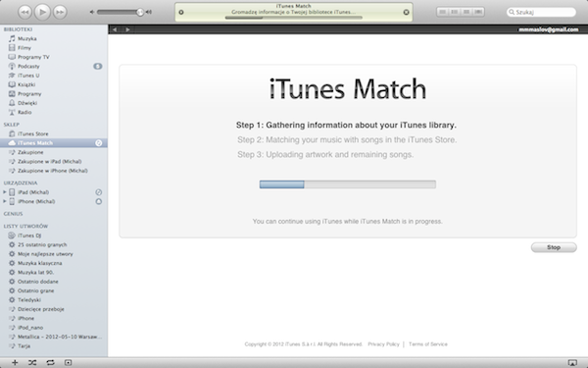Click the sync icon next to iPad (Michał)
This screenshot has width=588, height=368.
point(99,192)
